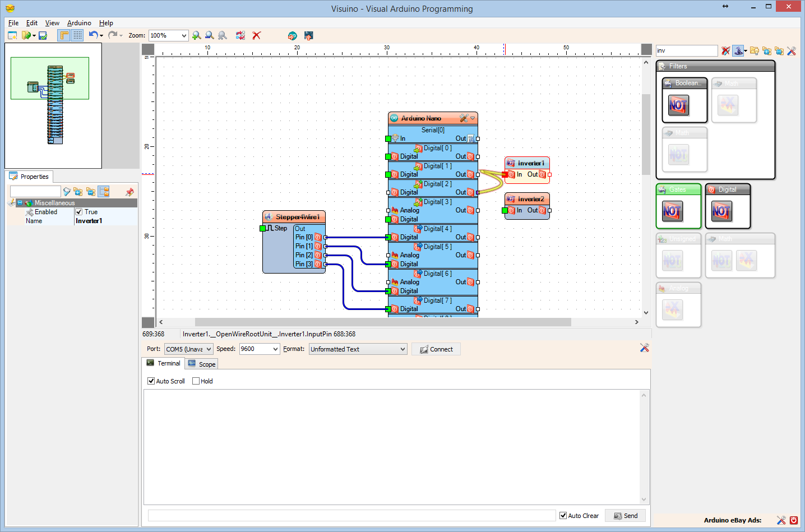Screen dimensions: 805x532
Task: Click the serial panel wrench settings icon
Action: coord(645,348)
